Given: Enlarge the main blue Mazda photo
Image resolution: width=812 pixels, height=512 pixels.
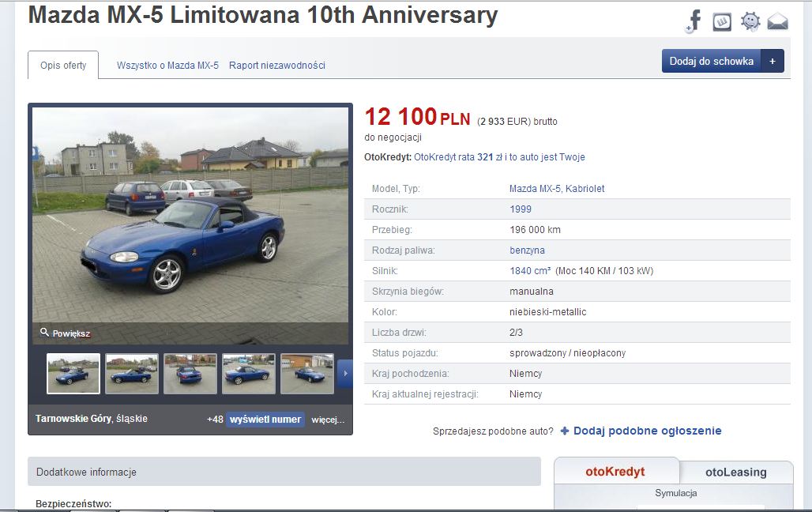Looking at the screenshot, I should (190, 225).
